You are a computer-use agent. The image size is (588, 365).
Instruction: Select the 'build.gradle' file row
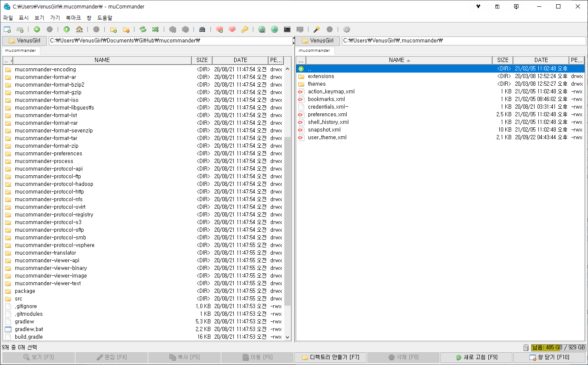(x=143, y=337)
